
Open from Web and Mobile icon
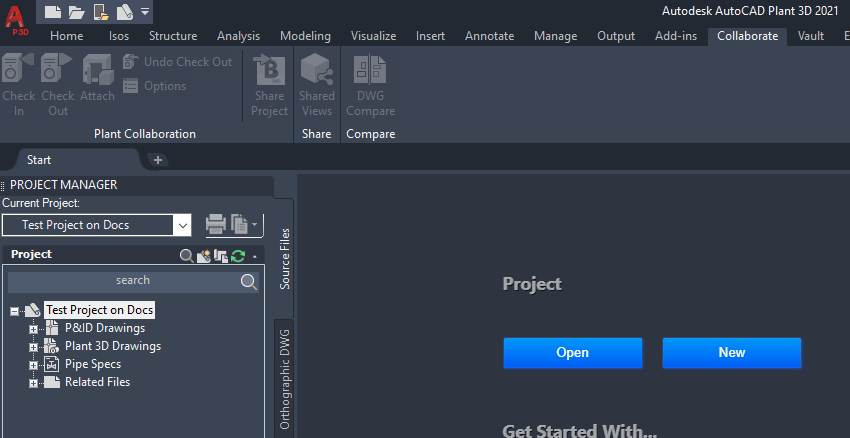coord(101,11)
